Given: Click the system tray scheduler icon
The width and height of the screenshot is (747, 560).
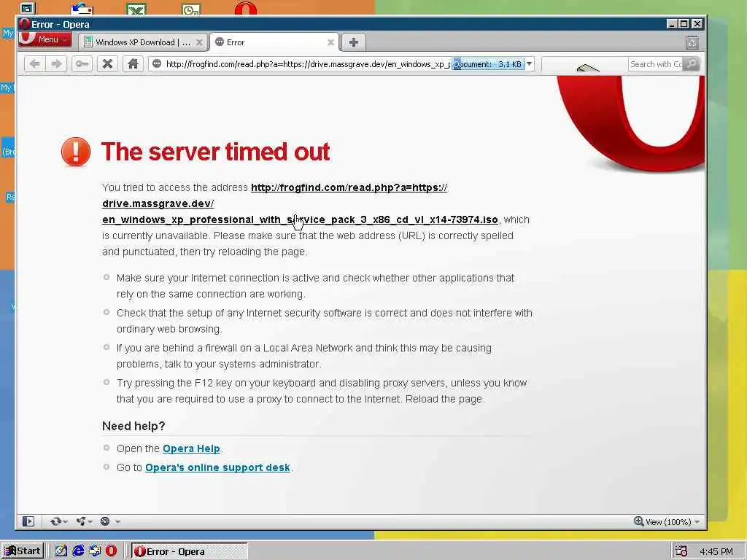Looking at the screenshot, I should tap(681, 551).
